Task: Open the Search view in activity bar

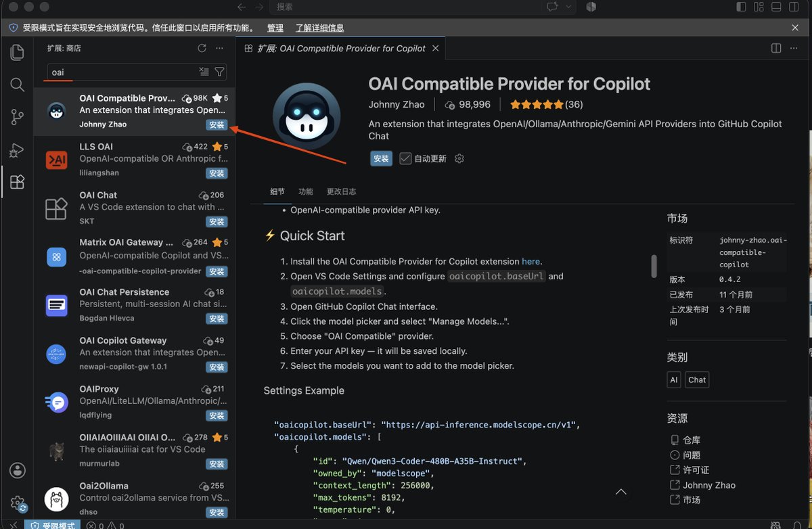Action: (17, 85)
